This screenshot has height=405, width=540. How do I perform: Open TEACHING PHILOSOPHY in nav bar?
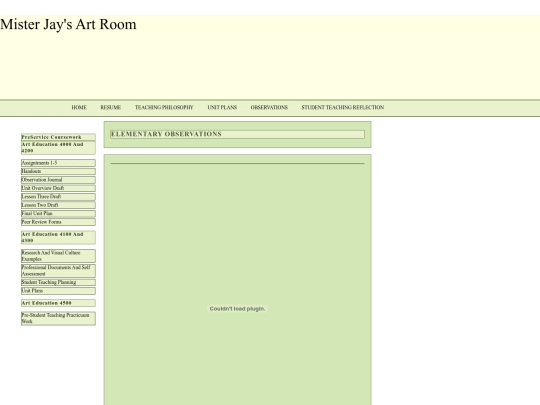pos(164,107)
